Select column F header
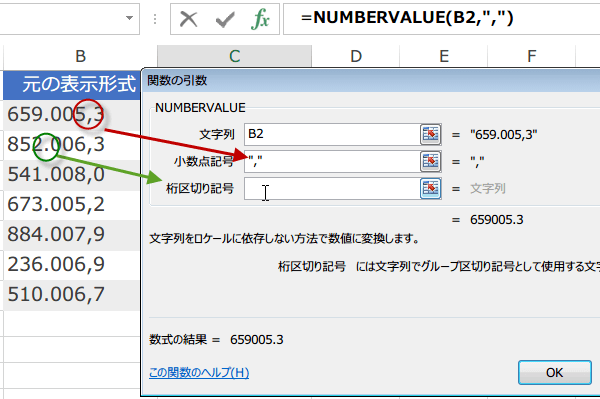Screen dimensions: 600x399 [532, 56]
